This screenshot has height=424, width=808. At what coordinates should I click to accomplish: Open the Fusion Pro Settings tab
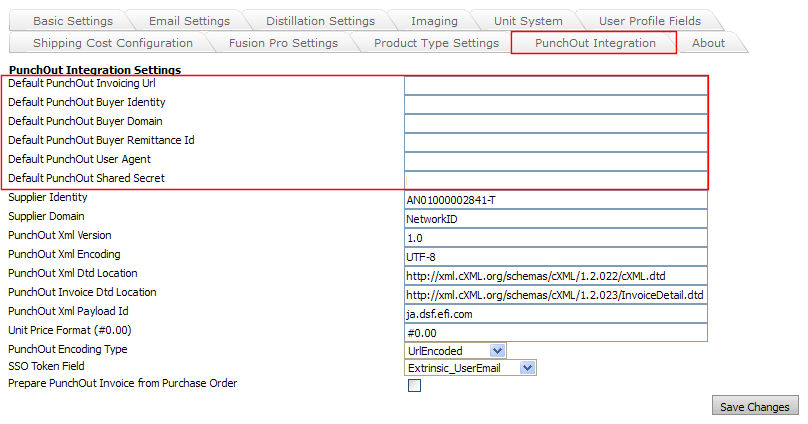tap(283, 43)
